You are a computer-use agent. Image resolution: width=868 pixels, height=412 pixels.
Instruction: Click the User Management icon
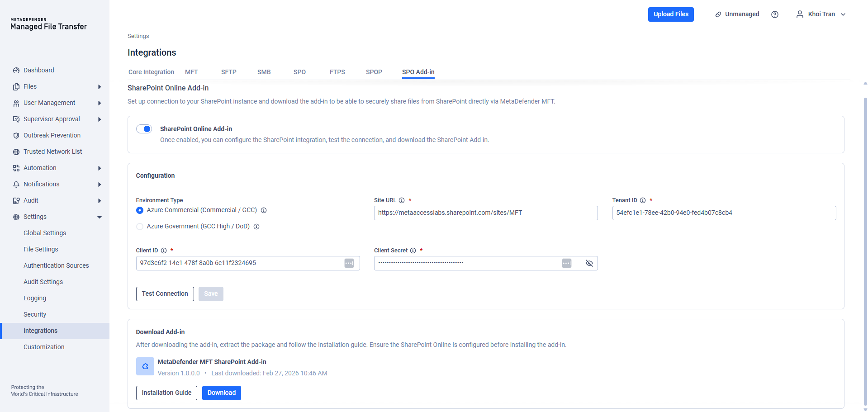16,103
